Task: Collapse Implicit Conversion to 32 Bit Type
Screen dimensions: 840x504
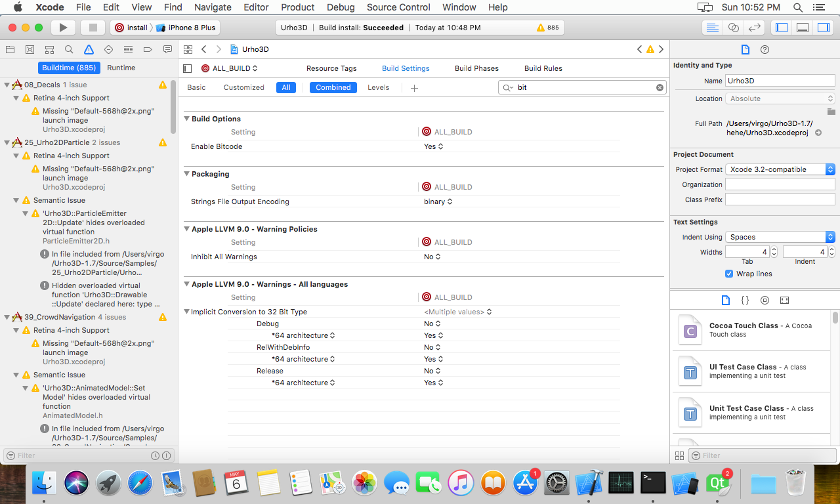Action: tap(186, 312)
